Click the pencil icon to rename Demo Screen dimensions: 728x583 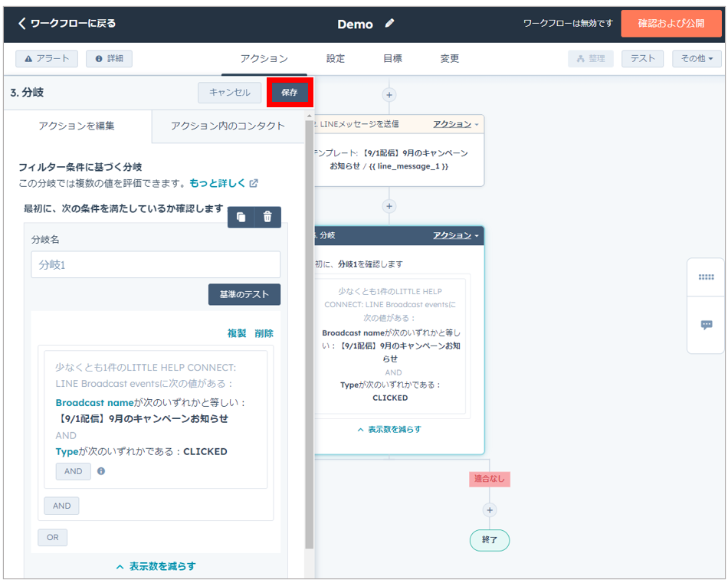(389, 24)
